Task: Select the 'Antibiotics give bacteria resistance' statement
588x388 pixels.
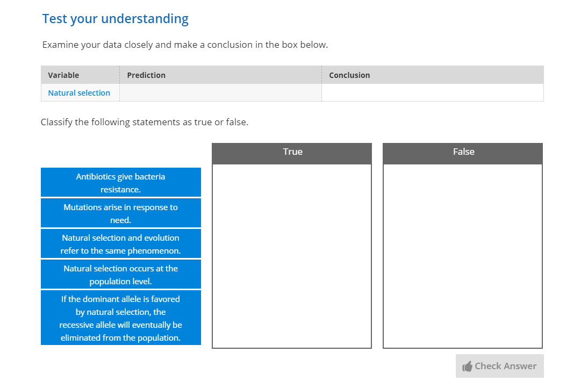Action: pos(120,183)
